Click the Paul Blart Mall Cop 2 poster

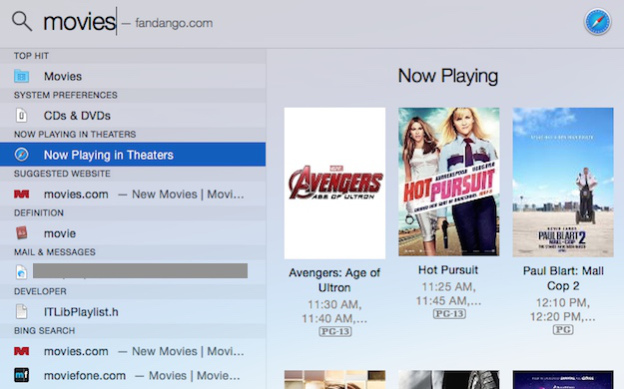[x=563, y=182]
